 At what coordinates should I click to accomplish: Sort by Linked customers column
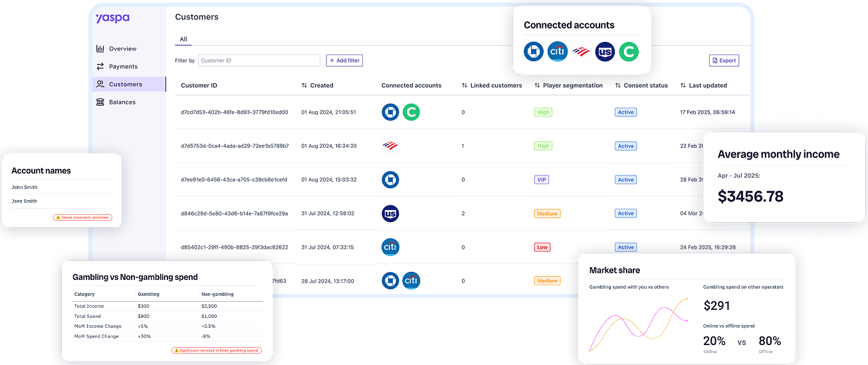492,86
